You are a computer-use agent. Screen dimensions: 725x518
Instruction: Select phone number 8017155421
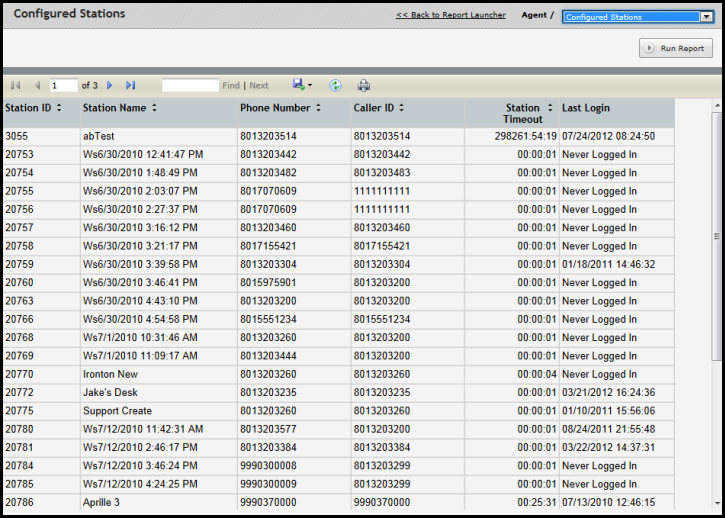[x=268, y=246]
